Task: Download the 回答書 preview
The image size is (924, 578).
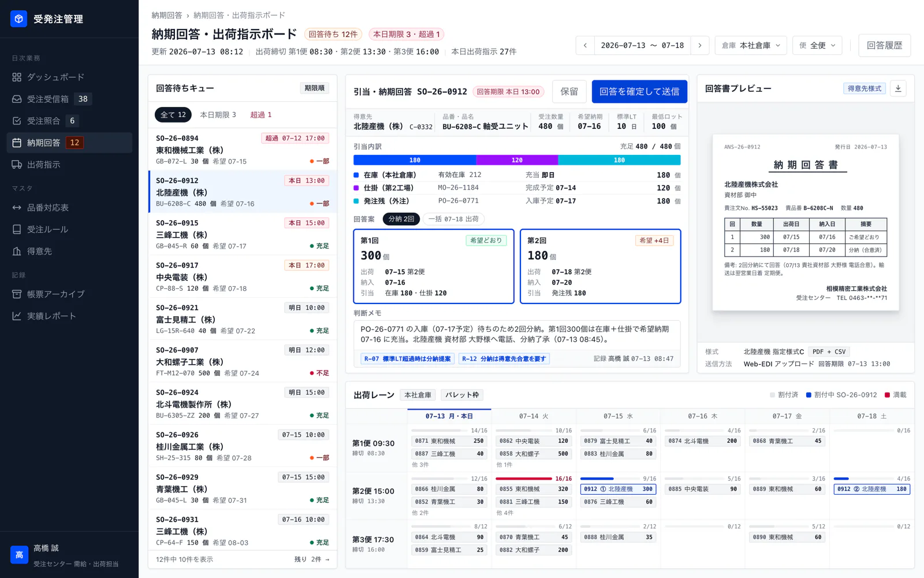Action: coord(898,88)
